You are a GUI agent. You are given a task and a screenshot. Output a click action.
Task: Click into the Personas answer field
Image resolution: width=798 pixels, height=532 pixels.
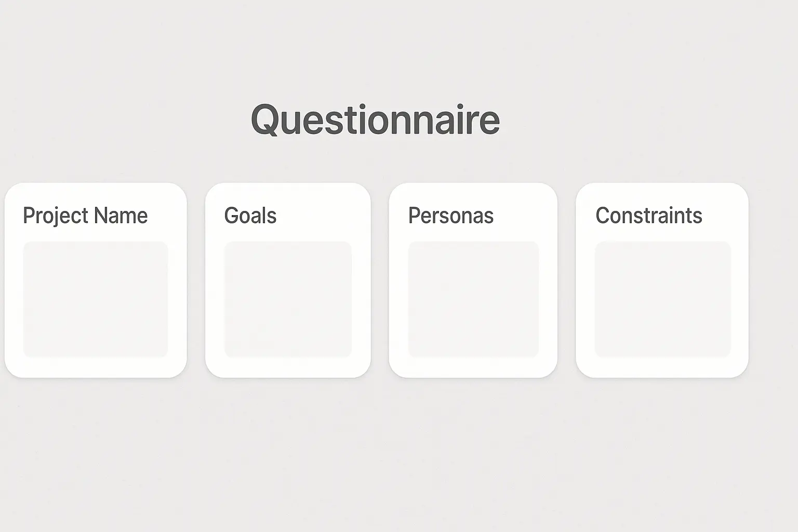[473, 299]
